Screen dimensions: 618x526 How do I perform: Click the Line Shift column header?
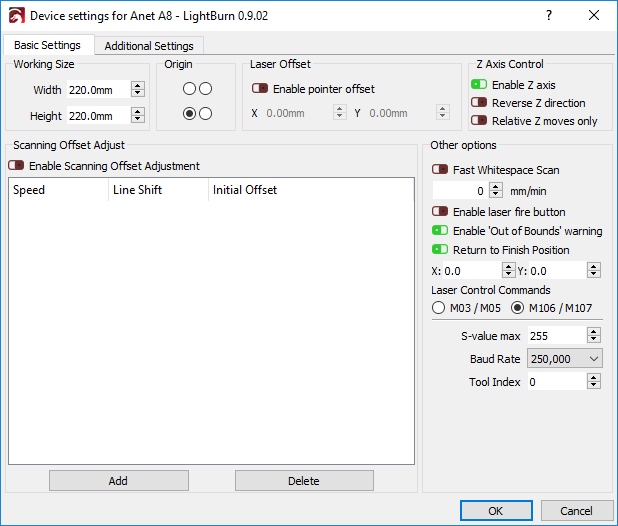(158, 190)
